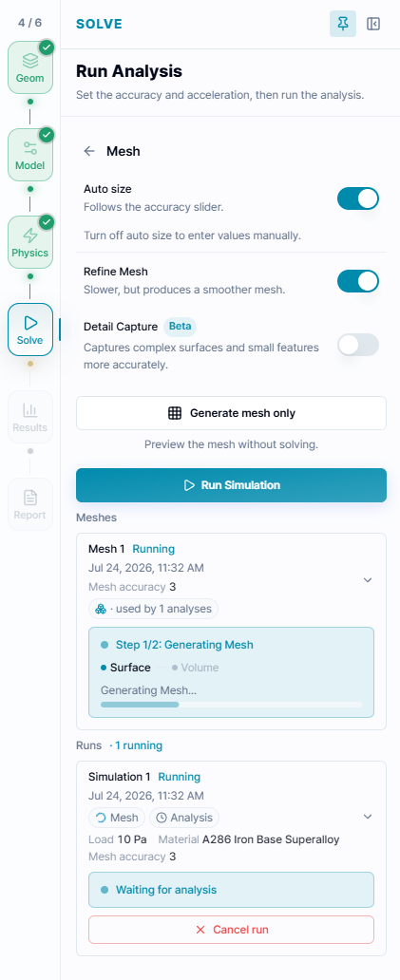Click the Generating Mesh progress bar

(x=231, y=705)
